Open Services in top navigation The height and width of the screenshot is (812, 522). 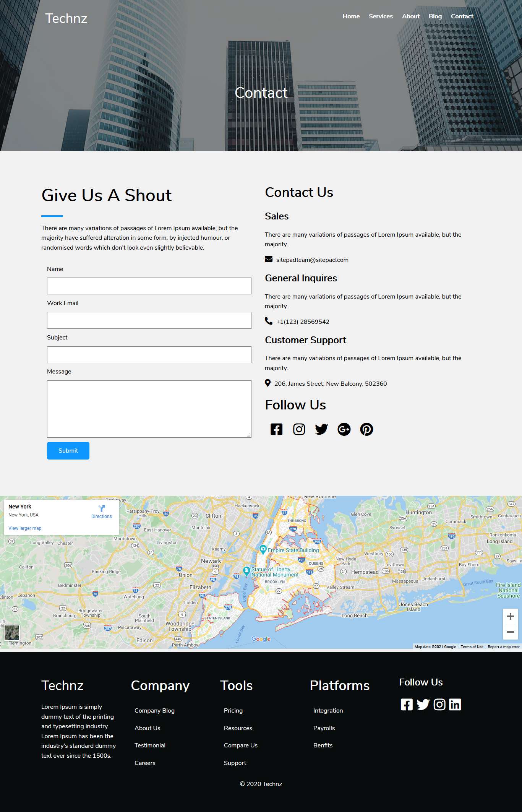coord(381,16)
